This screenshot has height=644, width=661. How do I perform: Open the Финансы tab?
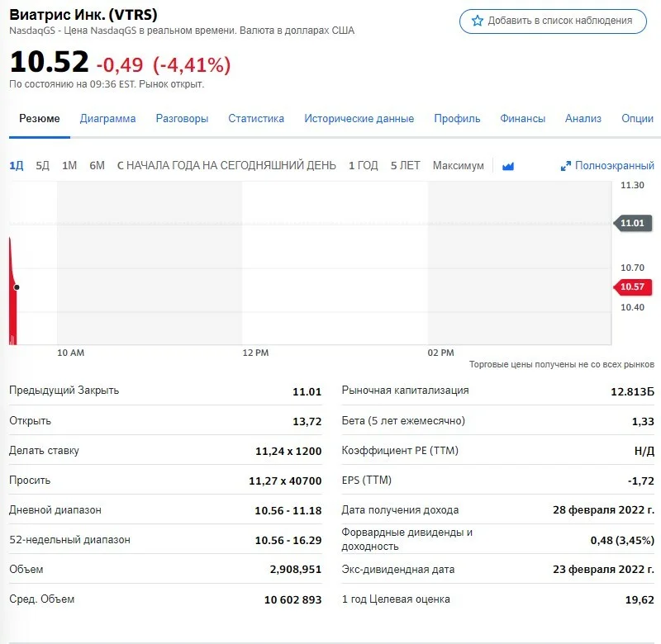[523, 118]
